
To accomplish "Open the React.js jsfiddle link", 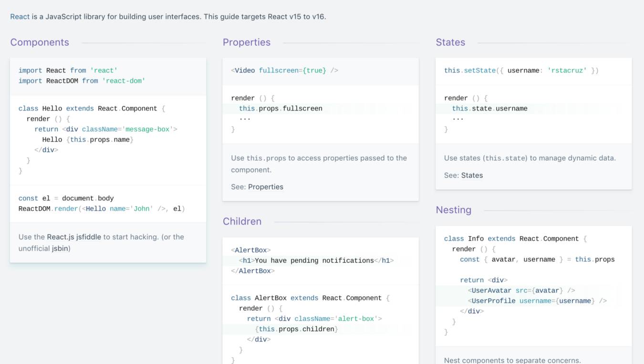I will point(74,237).
